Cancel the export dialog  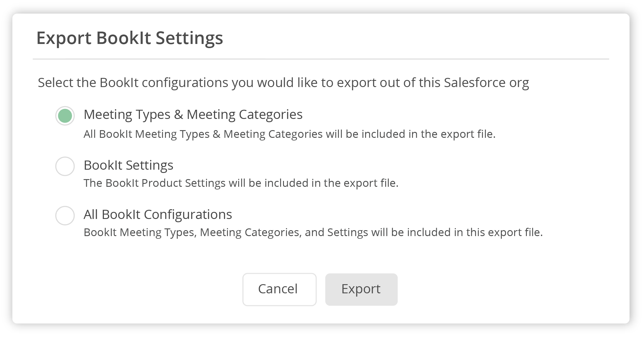pyautogui.click(x=279, y=289)
